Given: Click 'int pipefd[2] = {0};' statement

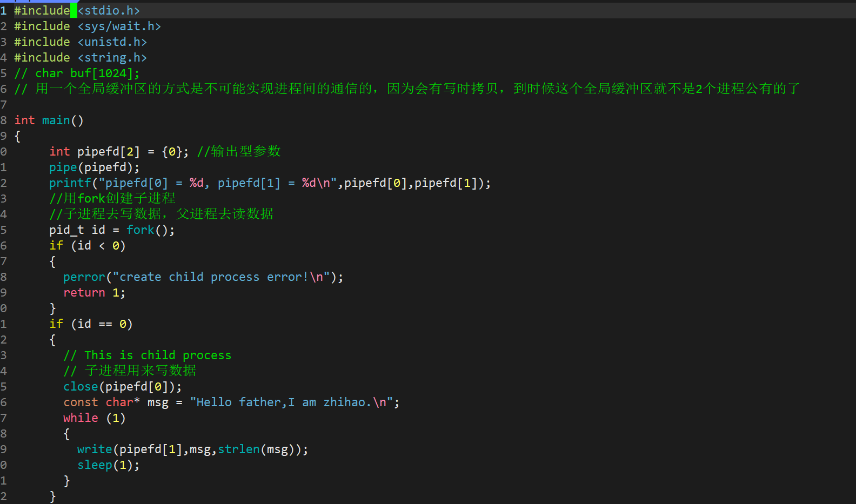Looking at the screenshot, I should 119,152.
